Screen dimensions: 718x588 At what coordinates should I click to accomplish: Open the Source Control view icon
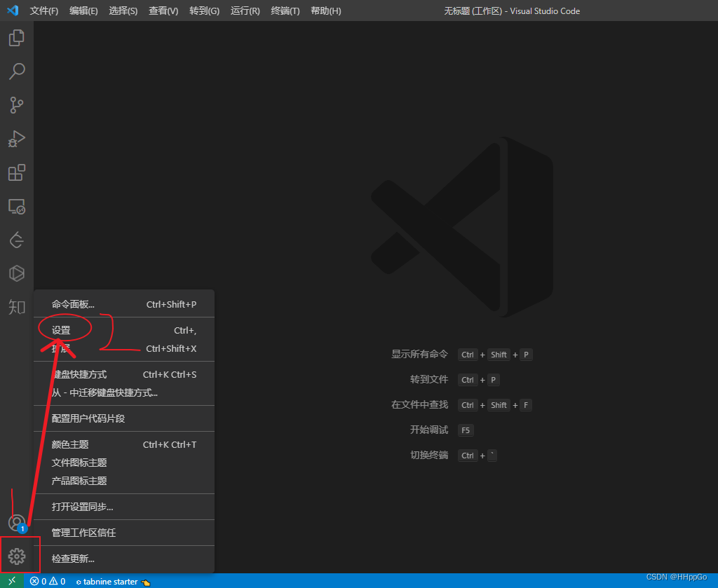click(17, 105)
